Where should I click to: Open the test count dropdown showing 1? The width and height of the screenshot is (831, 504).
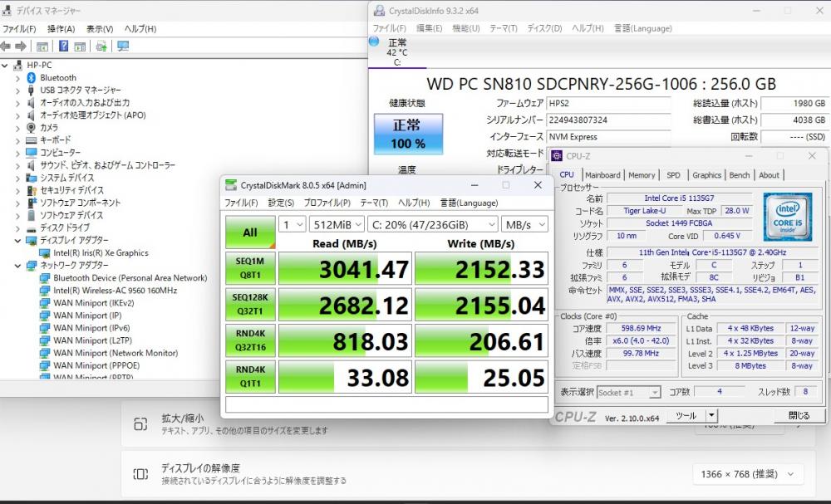292,225
